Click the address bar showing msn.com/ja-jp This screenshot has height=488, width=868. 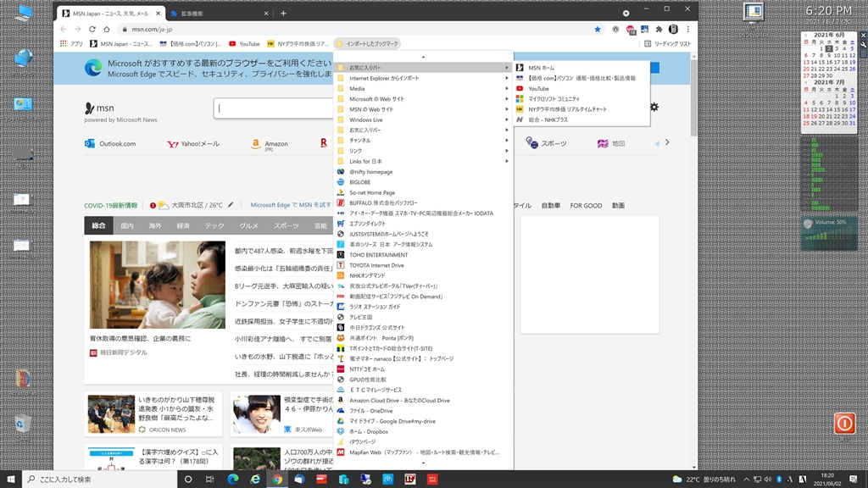(354, 30)
